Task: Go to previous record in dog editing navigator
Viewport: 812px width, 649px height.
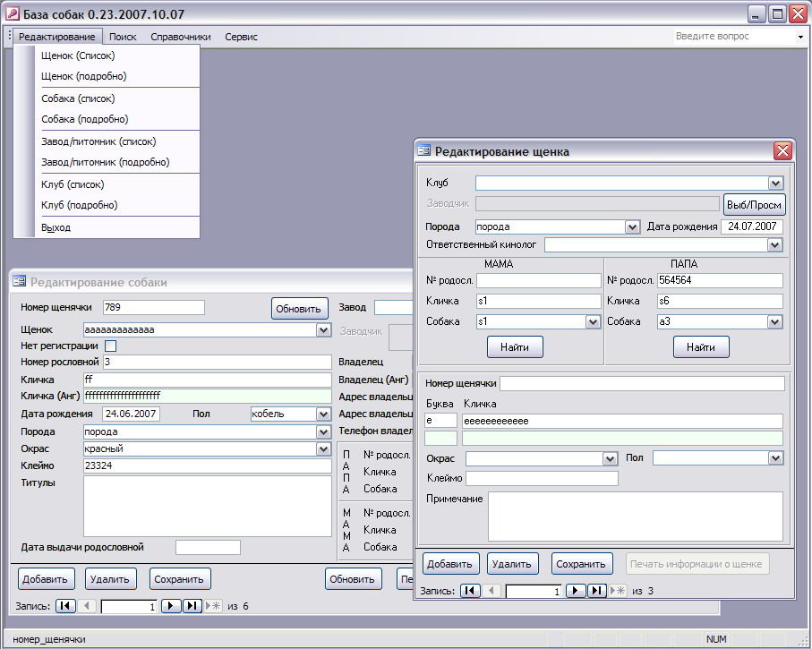Action: pos(86,605)
